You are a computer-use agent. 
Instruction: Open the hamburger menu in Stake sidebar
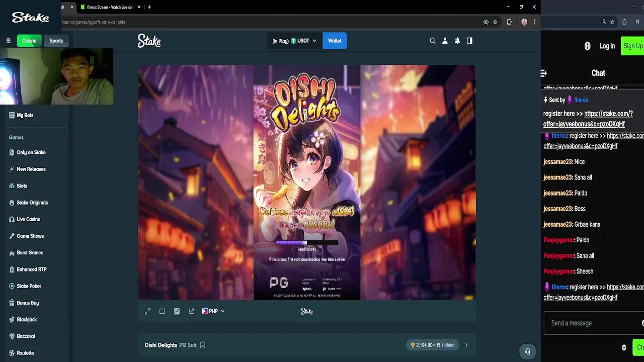click(8, 41)
